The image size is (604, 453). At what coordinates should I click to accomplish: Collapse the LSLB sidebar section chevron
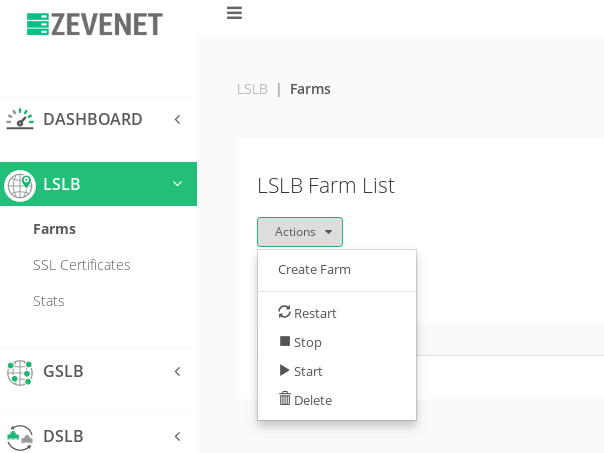[177, 184]
